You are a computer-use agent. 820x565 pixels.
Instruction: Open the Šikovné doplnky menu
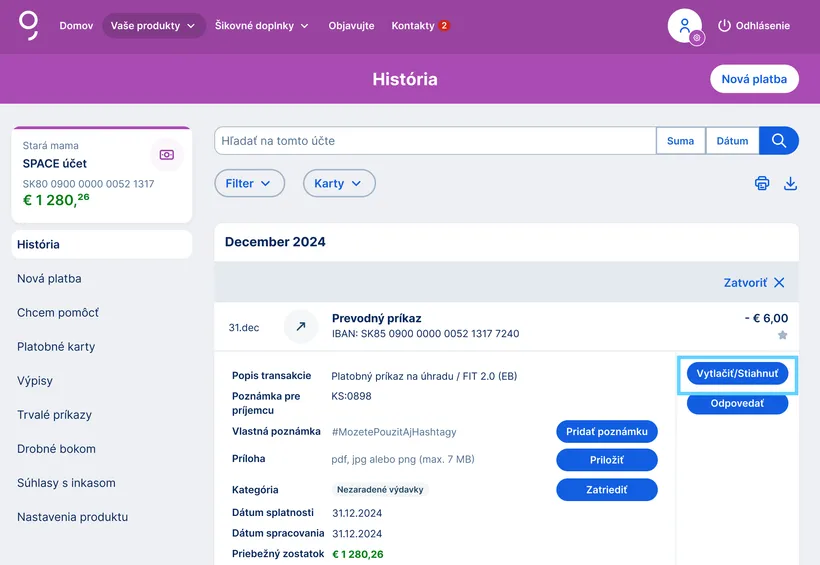(261, 26)
